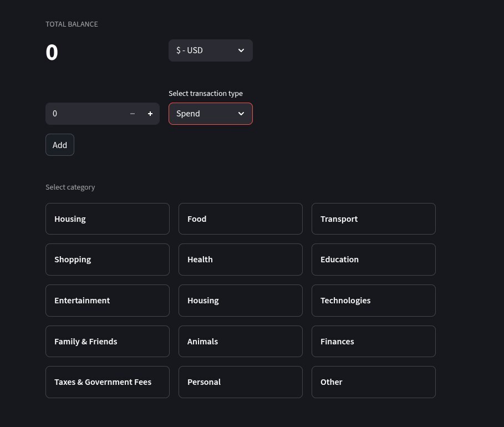Click the plus stepper in amount field
Image resolution: width=504 pixels, height=427 pixels.
pyautogui.click(x=150, y=114)
